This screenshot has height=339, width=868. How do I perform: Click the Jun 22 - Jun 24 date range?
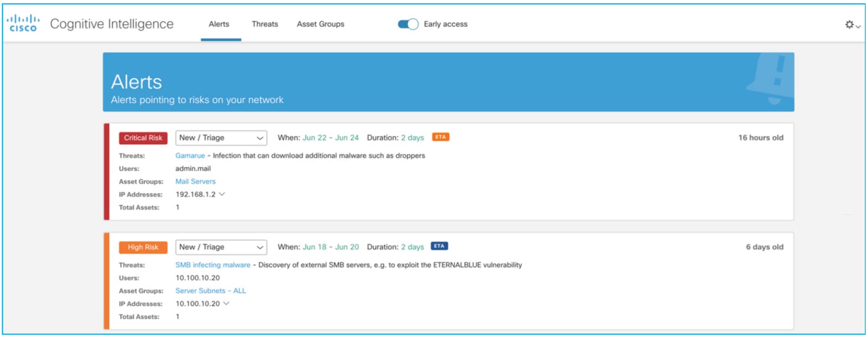click(331, 137)
